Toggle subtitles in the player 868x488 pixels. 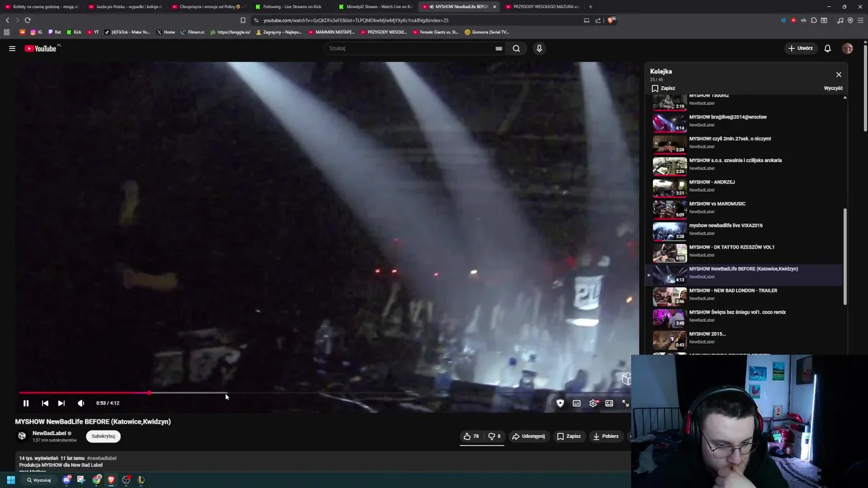576,403
